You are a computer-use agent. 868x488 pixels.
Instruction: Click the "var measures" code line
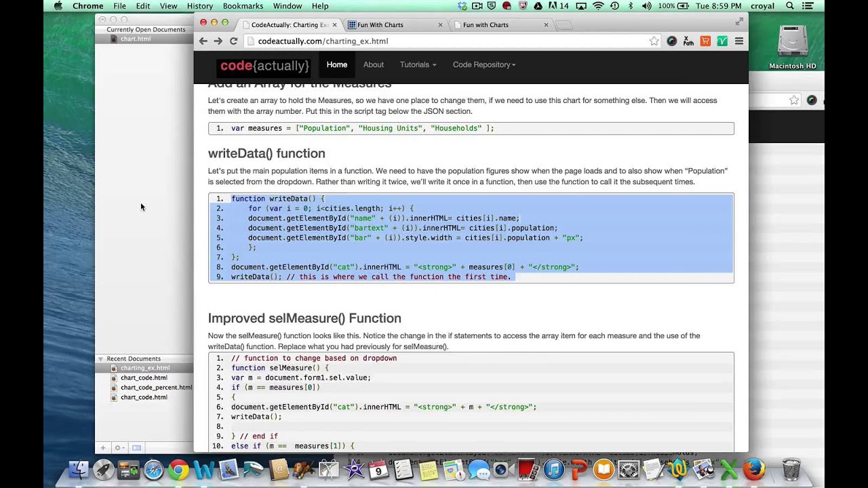click(363, 128)
